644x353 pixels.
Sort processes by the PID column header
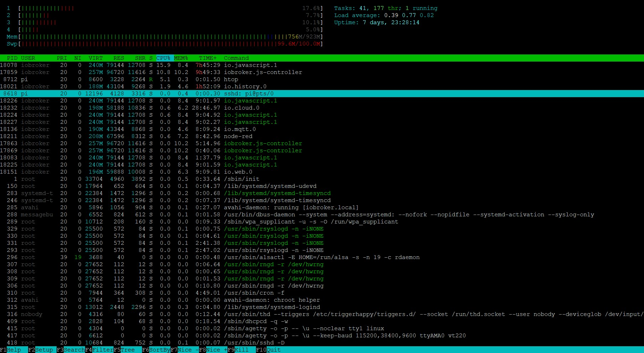(x=12, y=58)
